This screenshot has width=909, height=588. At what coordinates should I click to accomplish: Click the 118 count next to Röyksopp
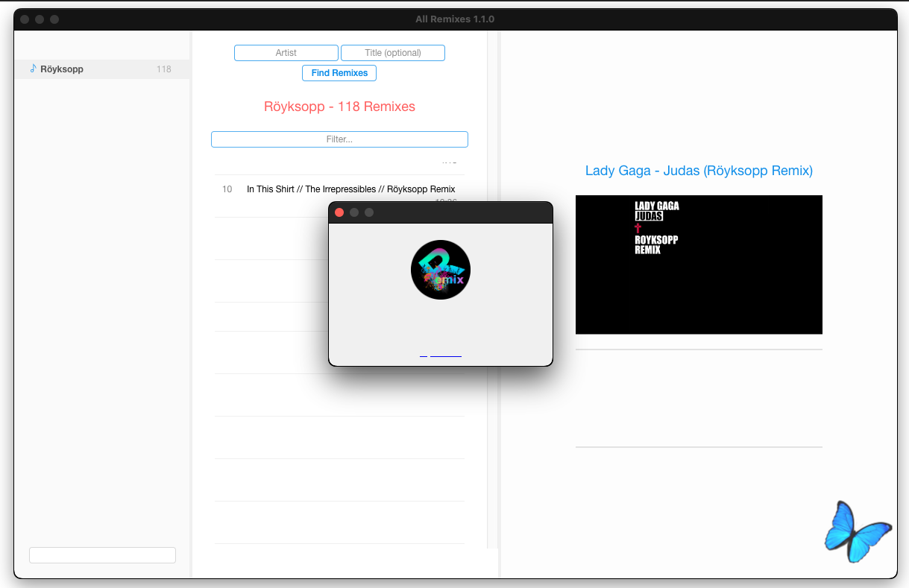pyautogui.click(x=163, y=69)
